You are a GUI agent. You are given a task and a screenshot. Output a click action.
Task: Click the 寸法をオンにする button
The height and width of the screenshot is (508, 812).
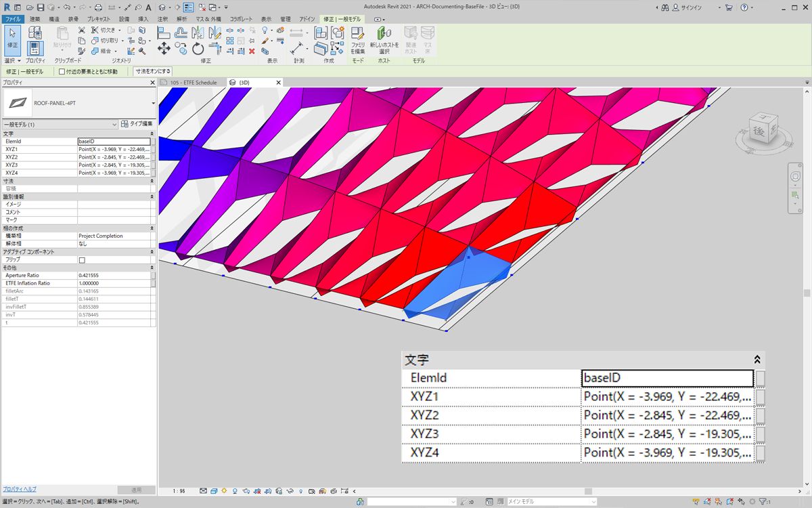(x=152, y=71)
